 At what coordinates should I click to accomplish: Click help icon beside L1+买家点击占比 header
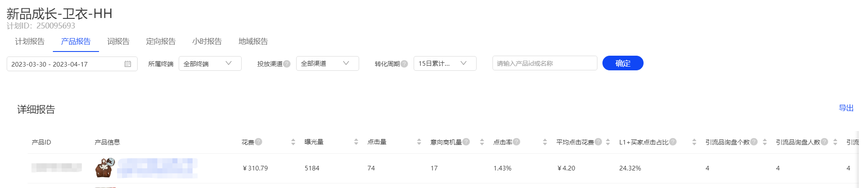coord(673,142)
